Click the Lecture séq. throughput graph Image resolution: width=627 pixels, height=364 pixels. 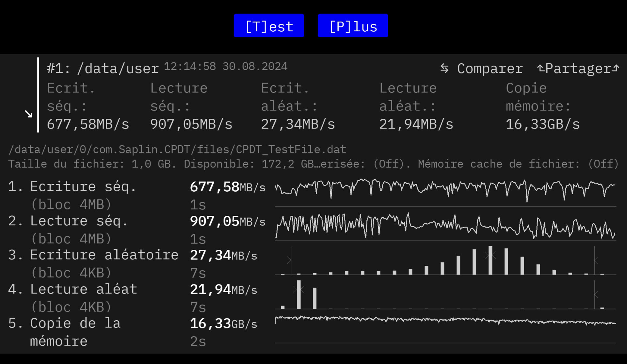pos(445,226)
